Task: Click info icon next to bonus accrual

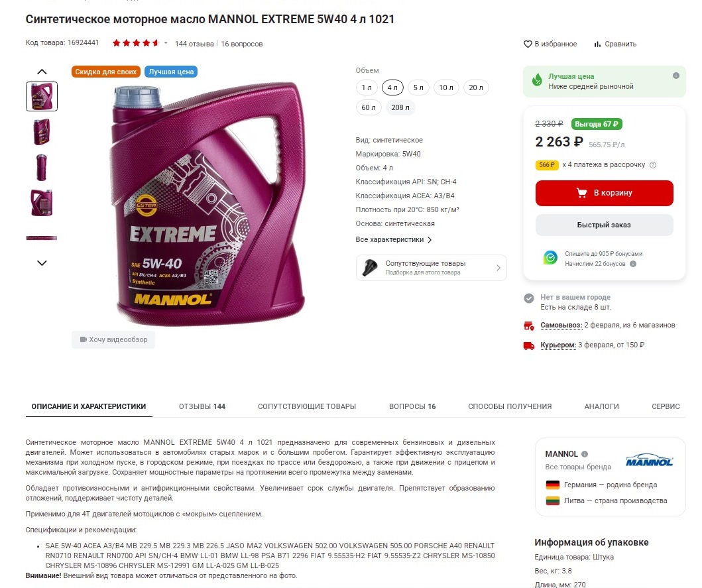Action: point(633,264)
